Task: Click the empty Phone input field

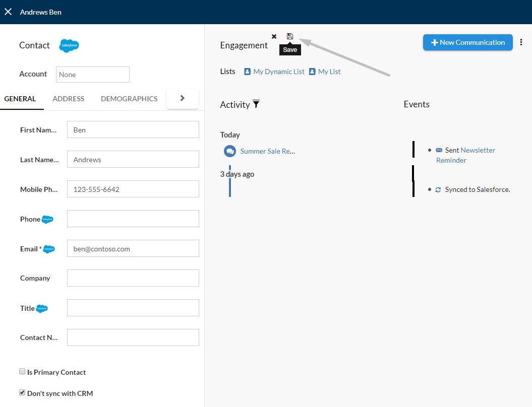Action: [133, 219]
